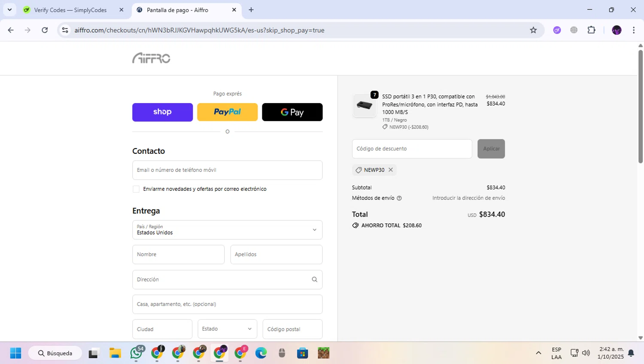Open the Chrome profile avatar

pos(617,30)
